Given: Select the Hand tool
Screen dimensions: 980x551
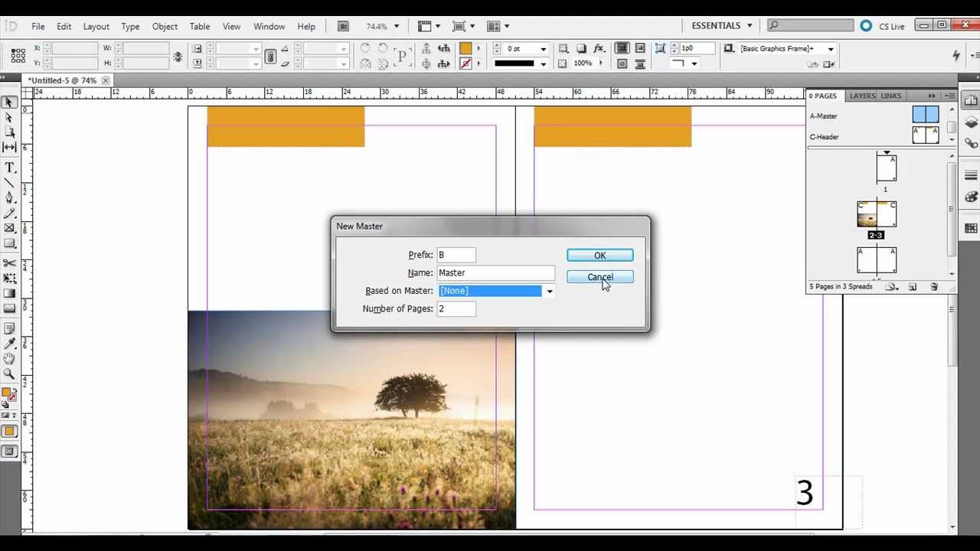Looking at the screenshot, I should [x=10, y=358].
